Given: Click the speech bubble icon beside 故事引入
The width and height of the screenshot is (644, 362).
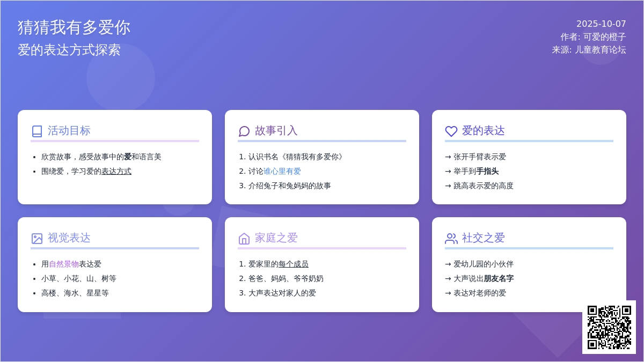Looking at the screenshot, I should (244, 131).
